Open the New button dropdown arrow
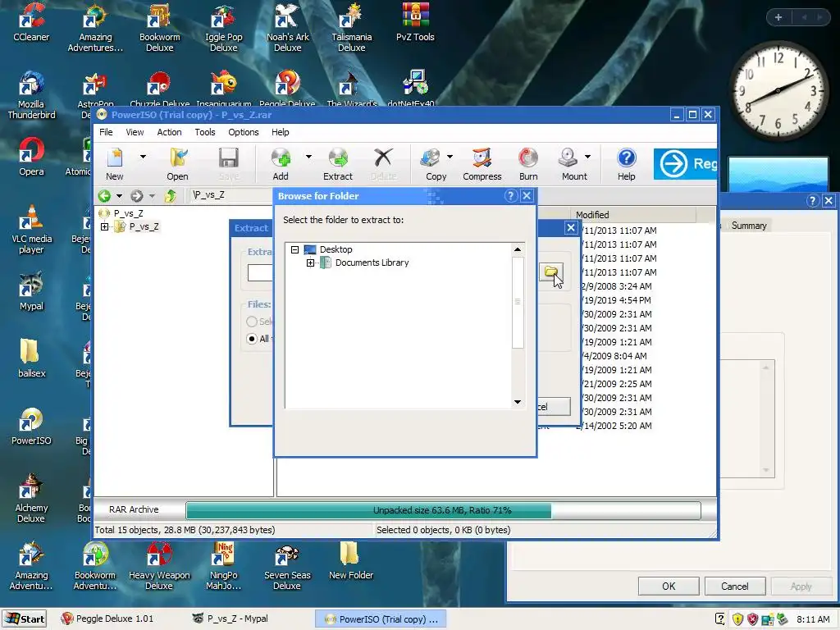Viewport: 840px width, 630px height. pos(143,157)
